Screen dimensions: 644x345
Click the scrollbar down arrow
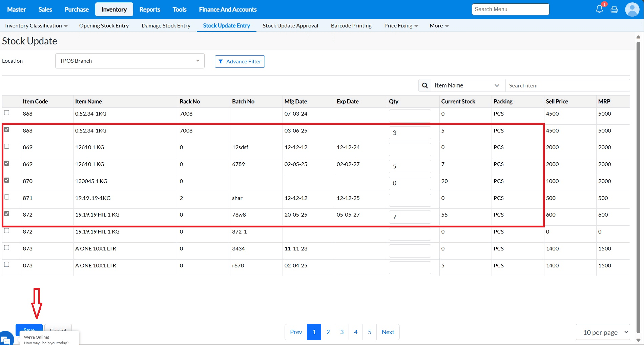click(x=638, y=340)
